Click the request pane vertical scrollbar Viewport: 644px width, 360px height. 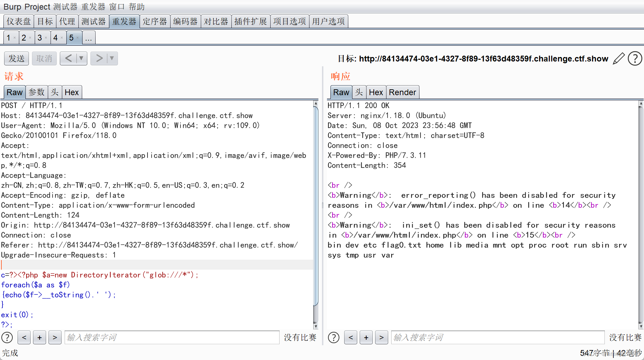pyautogui.click(x=316, y=215)
